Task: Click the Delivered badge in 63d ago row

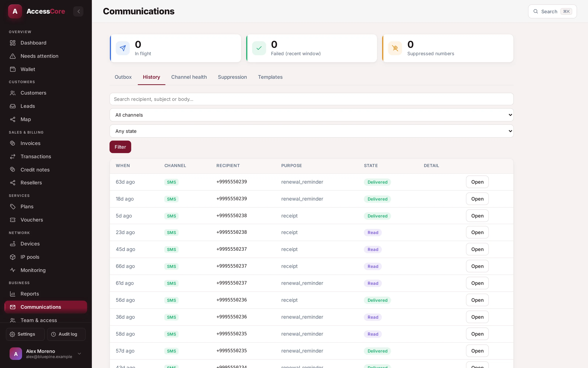Action: (377, 182)
